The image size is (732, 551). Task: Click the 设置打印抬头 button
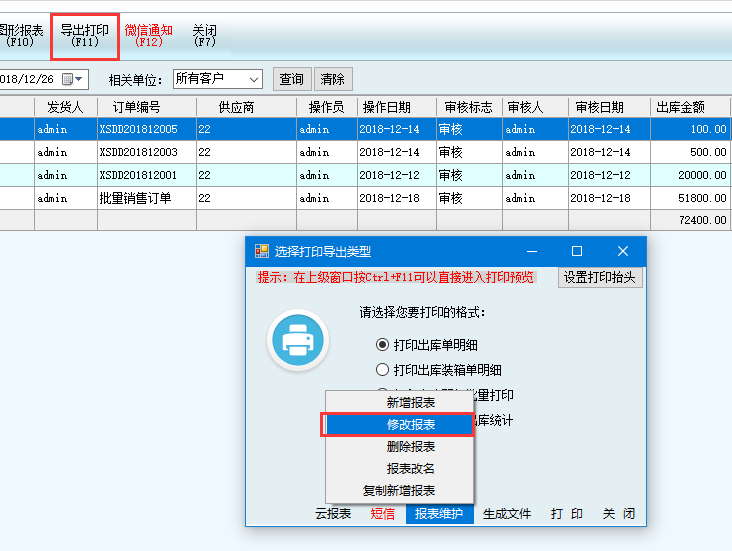(599, 277)
